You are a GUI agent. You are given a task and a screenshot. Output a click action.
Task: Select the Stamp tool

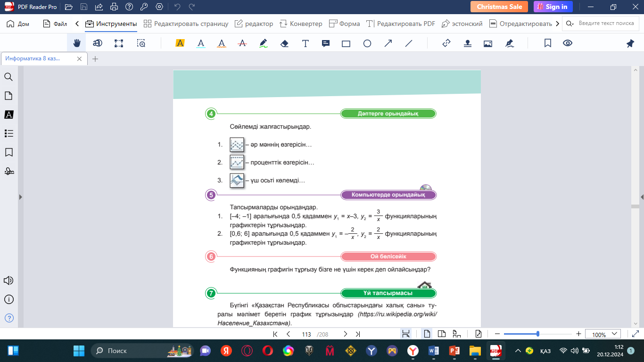(467, 43)
